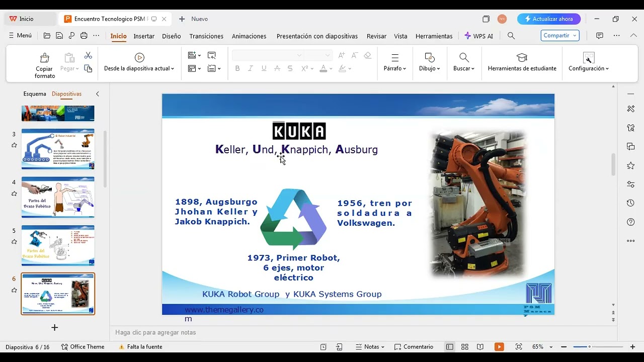
Task: Switch to the Esquema panel tab
Action: tap(35, 94)
